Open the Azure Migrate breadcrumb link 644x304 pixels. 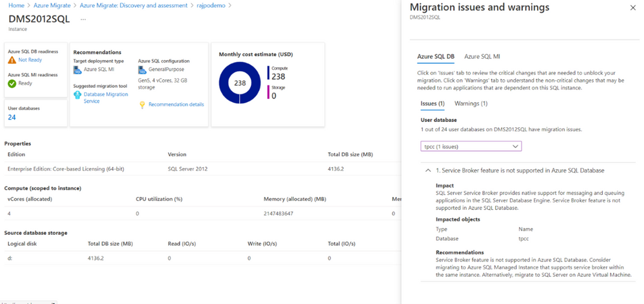click(x=52, y=6)
